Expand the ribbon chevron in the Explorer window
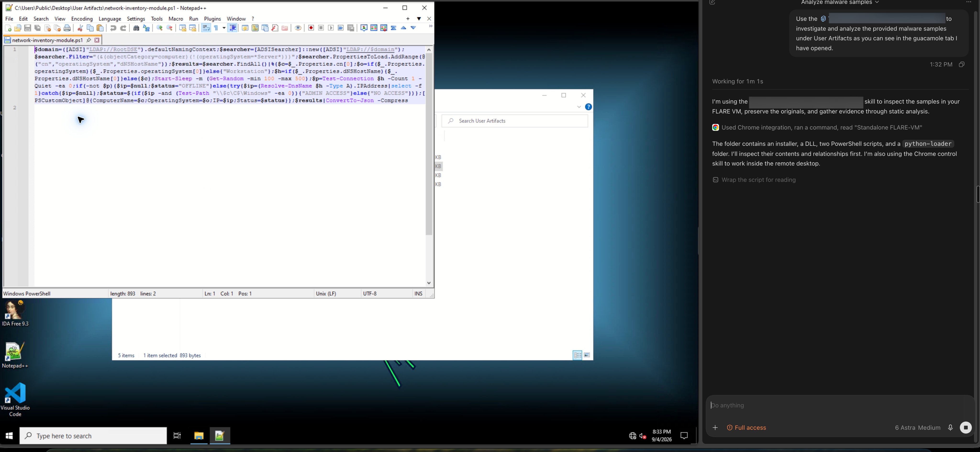Viewport: 980px width, 452px height. point(579,107)
